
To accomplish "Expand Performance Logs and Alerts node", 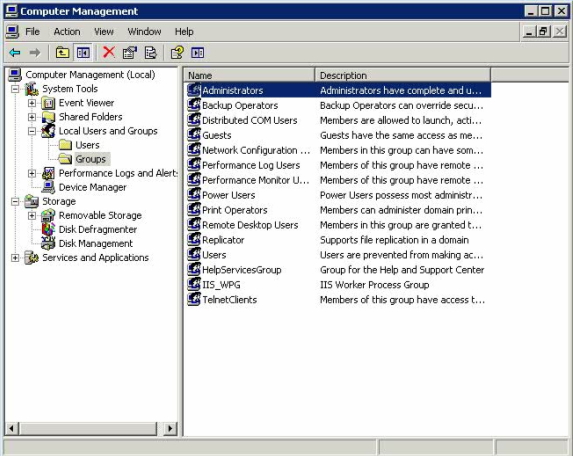I will coord(32,173).
